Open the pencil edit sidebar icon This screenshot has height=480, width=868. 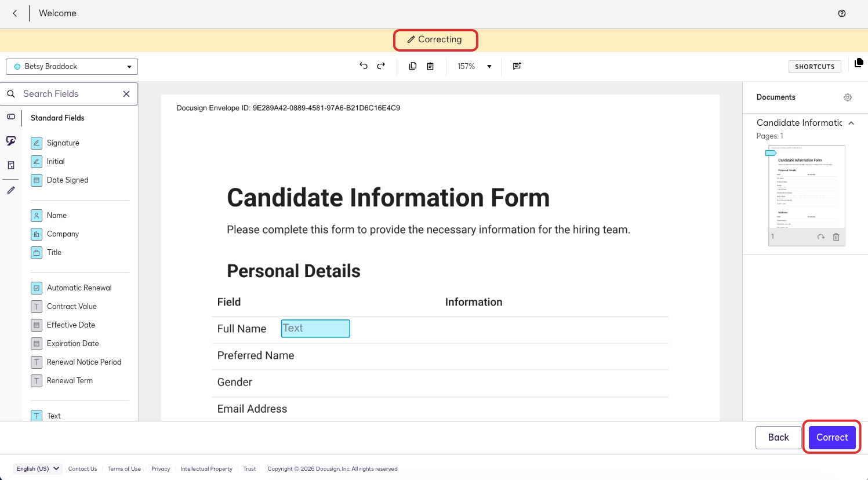click(x=11, y=190)
